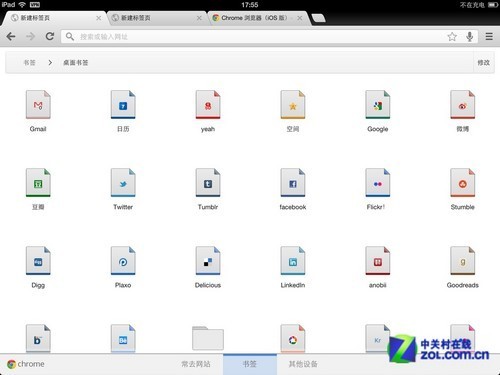Open a new tab with the new-tab button
Viewport: 500px width, 375px height.
click(319, 18)
